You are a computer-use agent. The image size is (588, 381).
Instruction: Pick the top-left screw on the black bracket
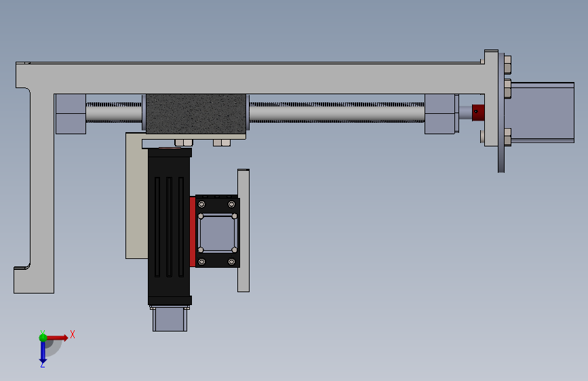(201, 204)
